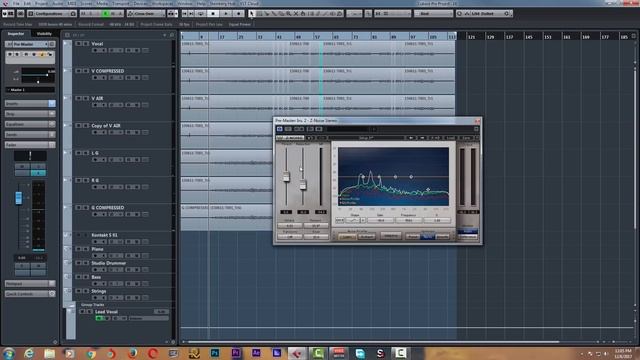640x360 pixels.
Task: Open the Cross Over automation mode dropdown
Action: 146,13
